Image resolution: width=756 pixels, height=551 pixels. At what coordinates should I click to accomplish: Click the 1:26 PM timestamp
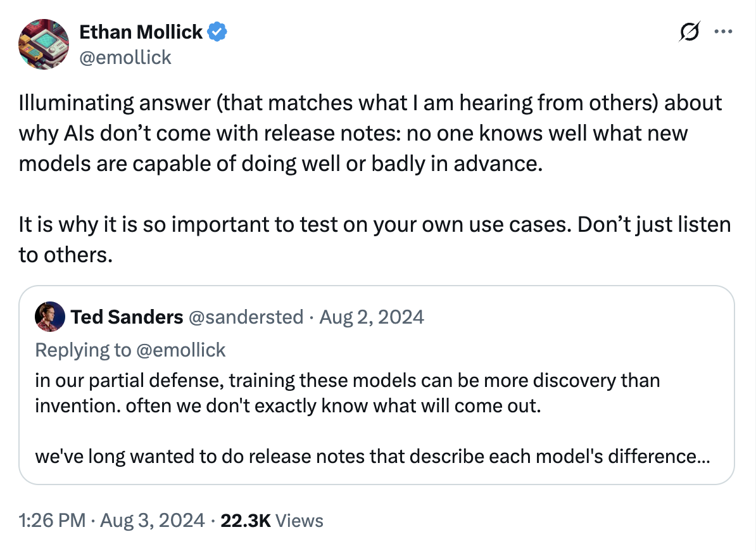pos(52,521)
